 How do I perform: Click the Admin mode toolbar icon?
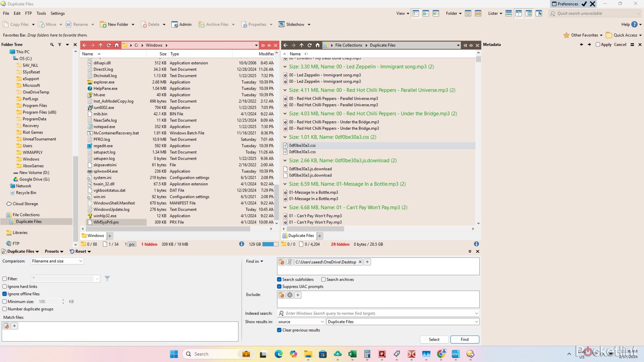point(175,24)
